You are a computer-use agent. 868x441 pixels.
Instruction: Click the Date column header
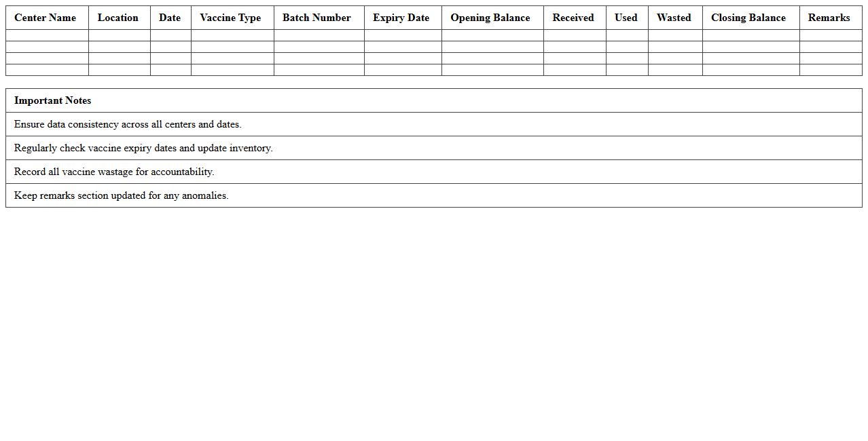coord(170,18)
